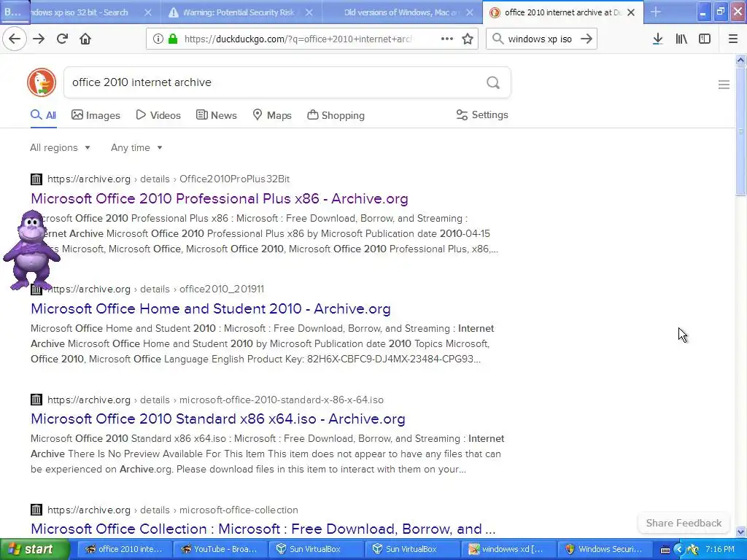Open 'Microsoft Office Home and Student 2010' result
The width and height of the screenshot is (747, 560).
(x=211, y=308)
